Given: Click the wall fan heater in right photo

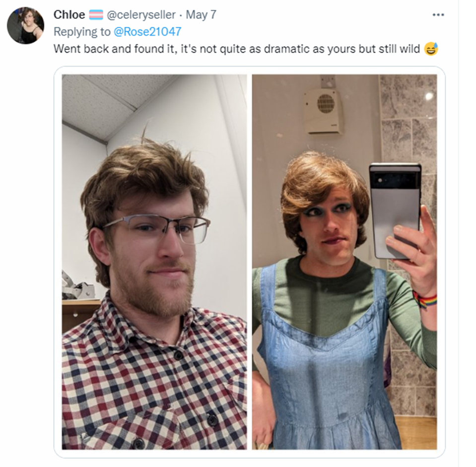Looking at the screenshot, I should pos(324,112).
